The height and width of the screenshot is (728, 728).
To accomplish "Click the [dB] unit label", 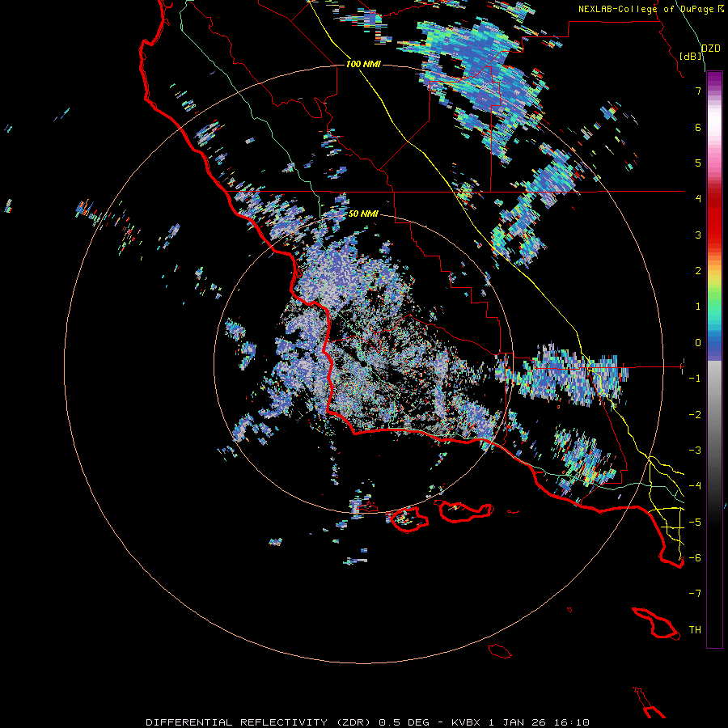I will pos(691,56).
